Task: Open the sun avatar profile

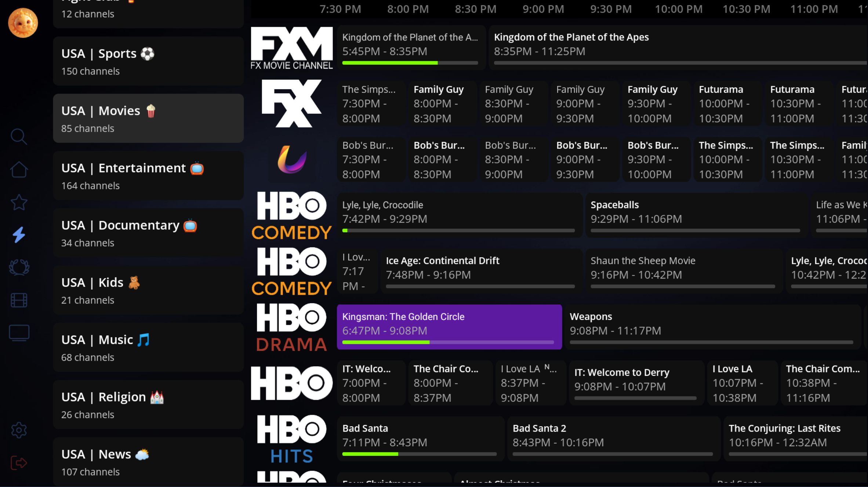Action: coord(23,23)
